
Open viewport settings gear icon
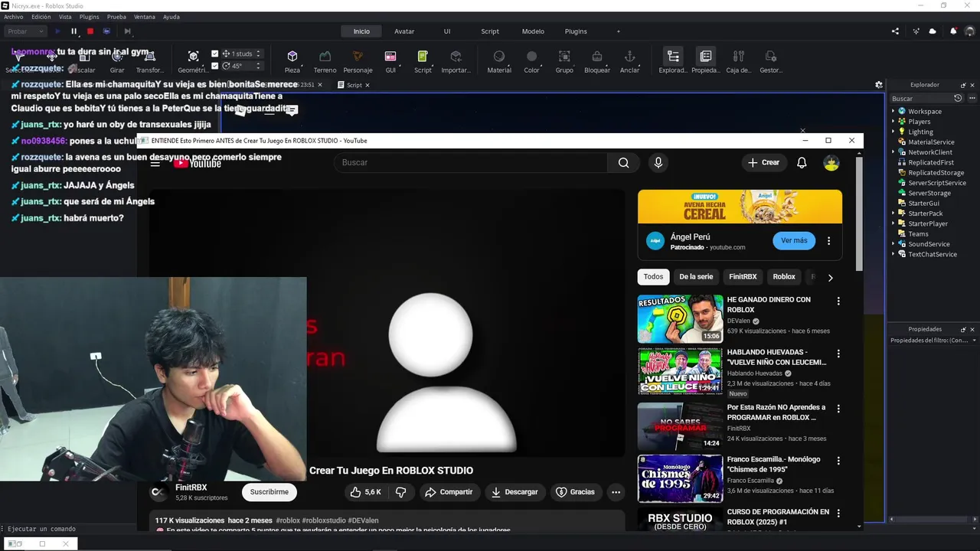[x=879, y=85]
